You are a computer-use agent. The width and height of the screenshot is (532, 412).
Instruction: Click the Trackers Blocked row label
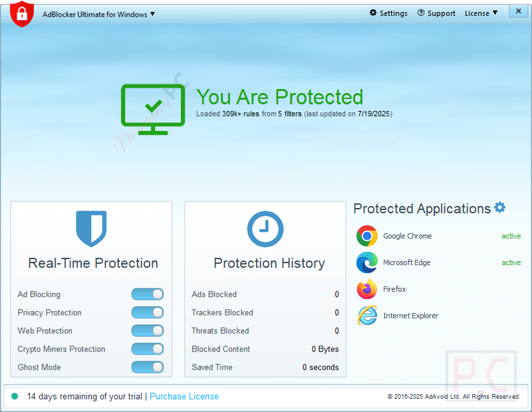coord(222,312)
